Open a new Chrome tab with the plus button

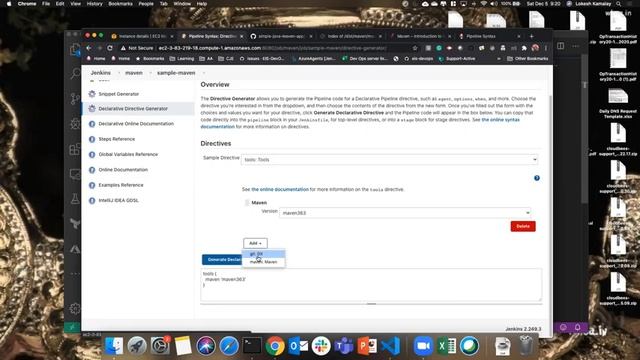tap(531, 36)
